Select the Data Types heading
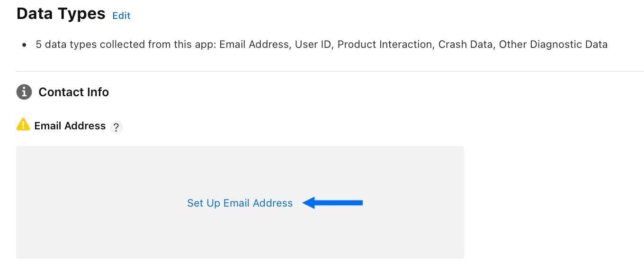 pyautogui.click(x=61, y=14)
